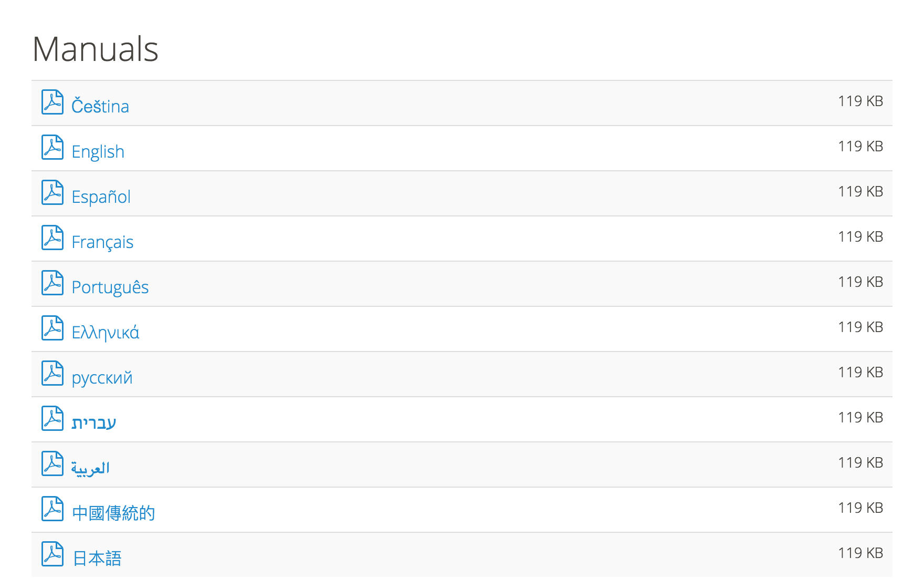Click the PDF icon beside Português
The width and height of the screenshot is (924, 578).
tap(52, 283)
